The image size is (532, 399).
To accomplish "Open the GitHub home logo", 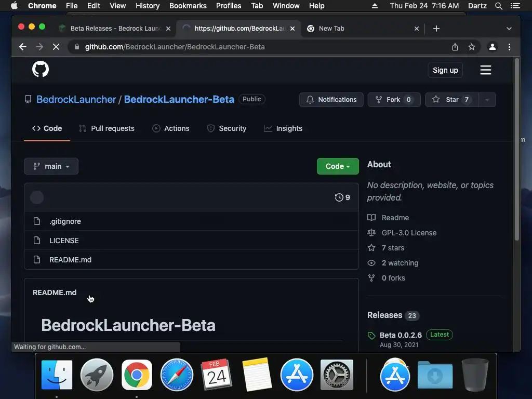I will point(41,70).
